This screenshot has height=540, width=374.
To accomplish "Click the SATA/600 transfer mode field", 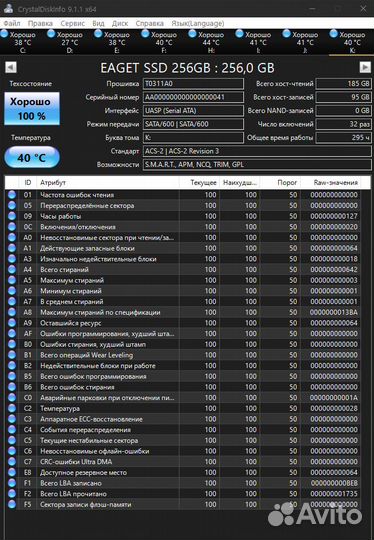I will pyautogui.click(x=193, y=124).
